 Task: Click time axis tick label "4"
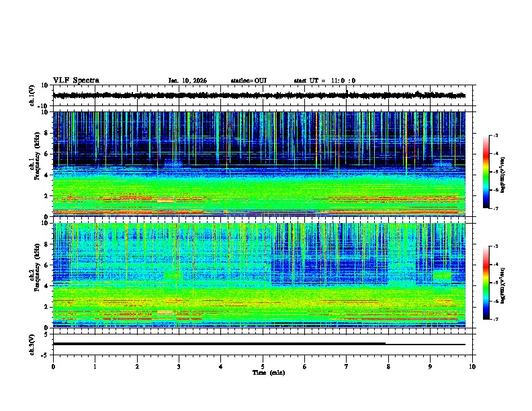click(x=221, y=367)
